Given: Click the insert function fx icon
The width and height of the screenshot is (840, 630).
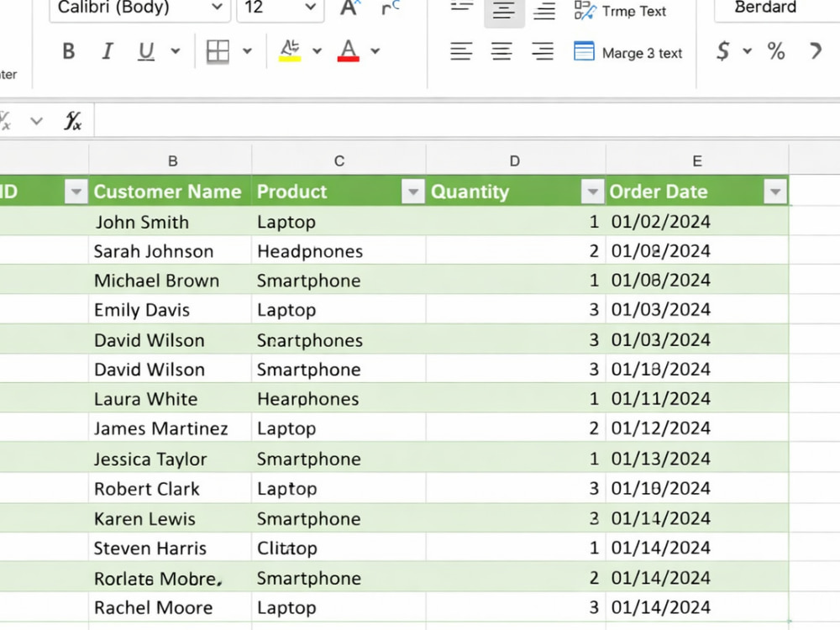Looking at the screenshot, I should pos(73,120).
